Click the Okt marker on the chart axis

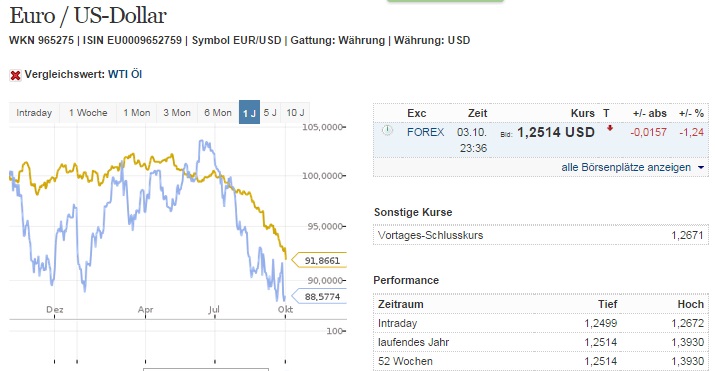coord(285,309)
